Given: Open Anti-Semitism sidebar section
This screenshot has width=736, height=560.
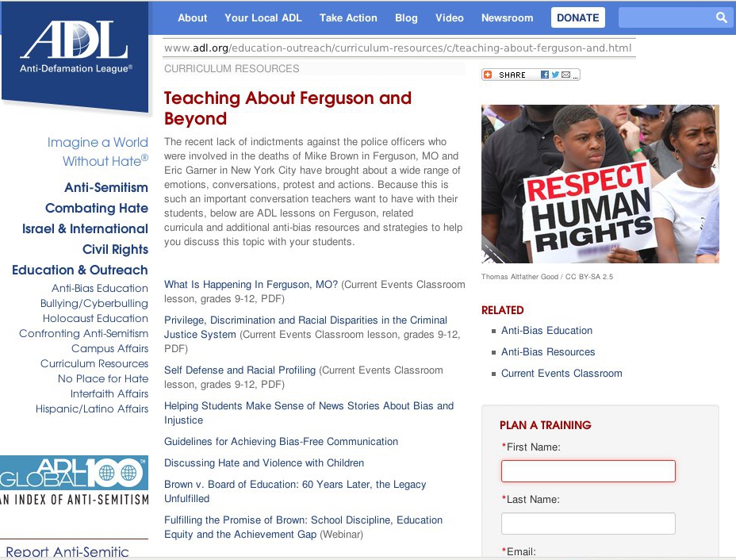Looking at the screenshot, I should pyautogui.click(x=106, y=187).
